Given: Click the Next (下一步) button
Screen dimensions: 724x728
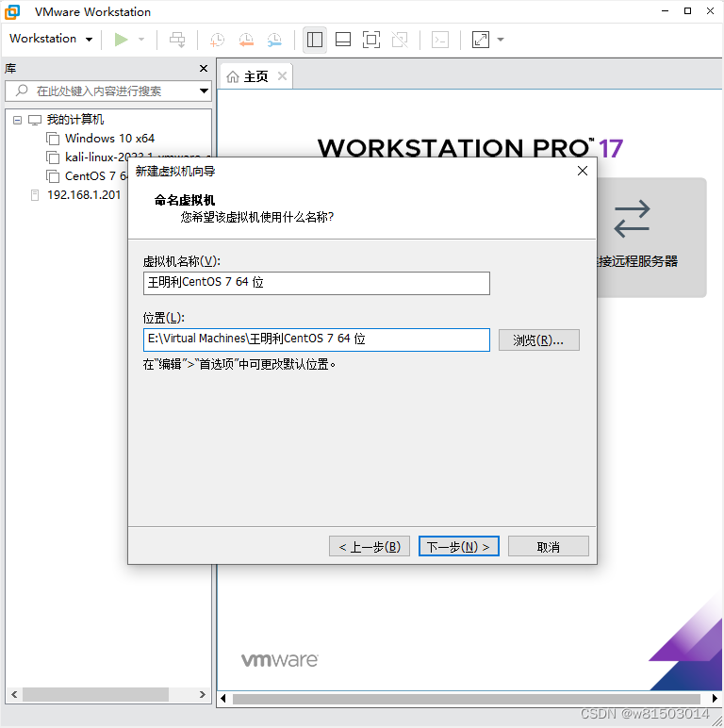Looking at the screenshot, I should click(458, 546).
